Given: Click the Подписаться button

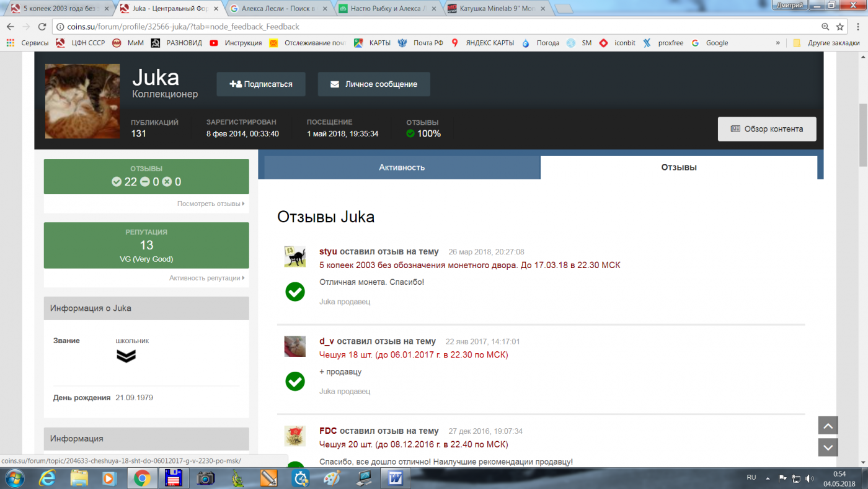Looking at the screenshot, I should [x=261, y=84].
